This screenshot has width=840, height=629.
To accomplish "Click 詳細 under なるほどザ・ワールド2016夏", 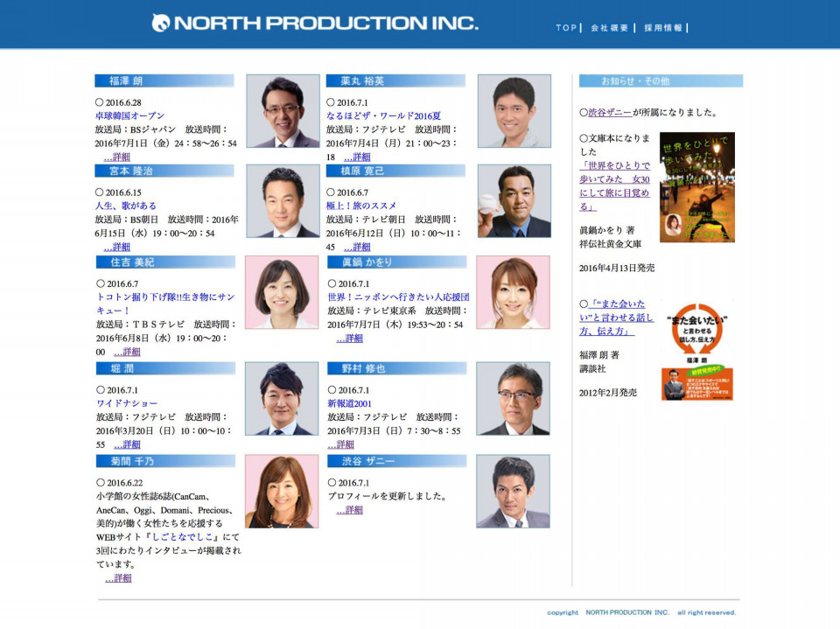I will (357, 157).
